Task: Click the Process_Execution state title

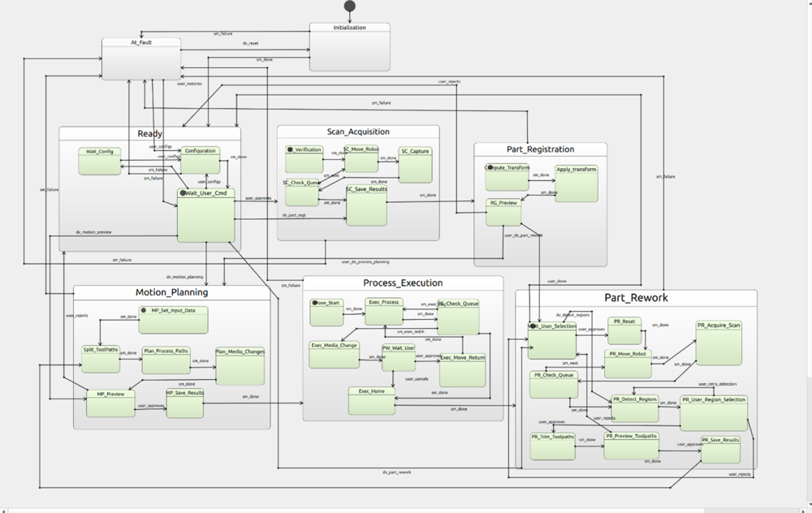Action: click(x=403, y=282)
